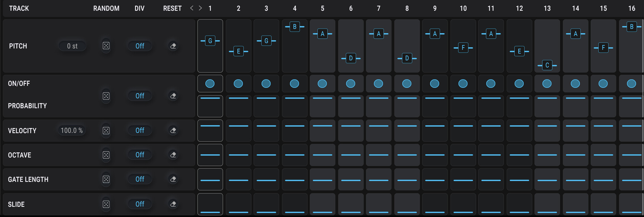
Task: Toggle step 2 on/off dot
Action: coord(238,84)
